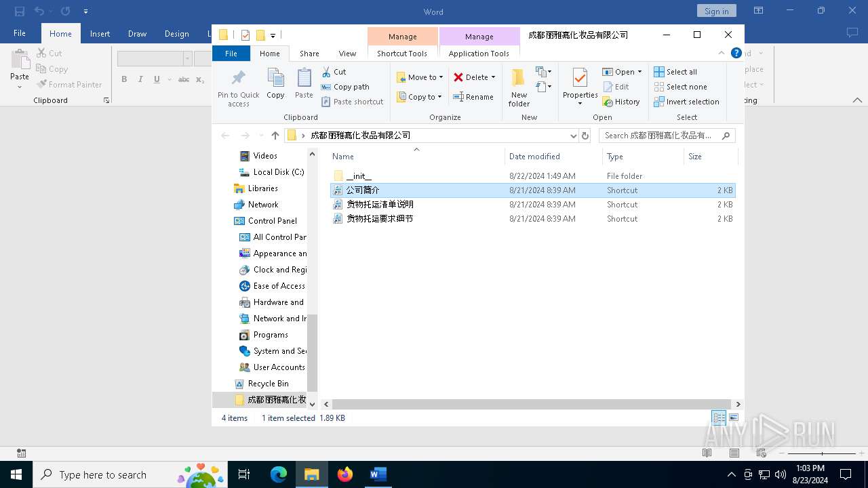Open Microsoft Edge from taskbar

279,474
